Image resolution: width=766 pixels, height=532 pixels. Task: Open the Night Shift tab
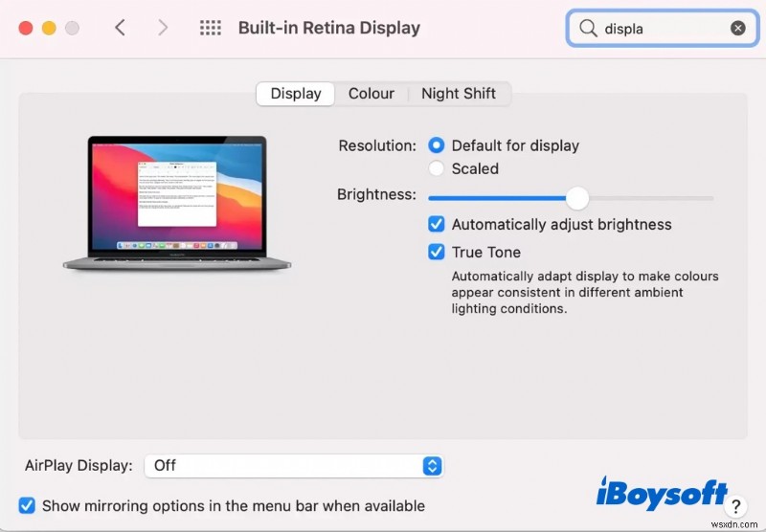459,93
